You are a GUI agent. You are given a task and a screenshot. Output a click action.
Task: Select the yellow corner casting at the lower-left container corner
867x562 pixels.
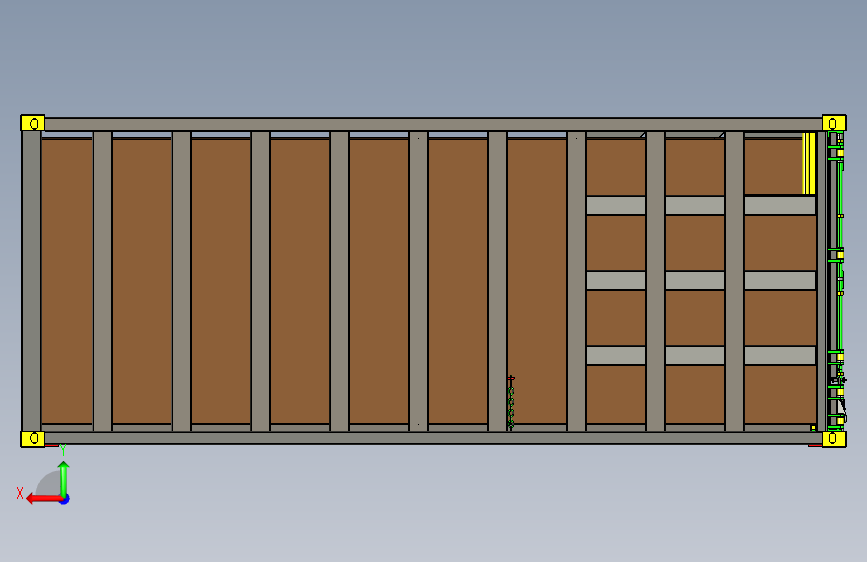tap(33, 439)
